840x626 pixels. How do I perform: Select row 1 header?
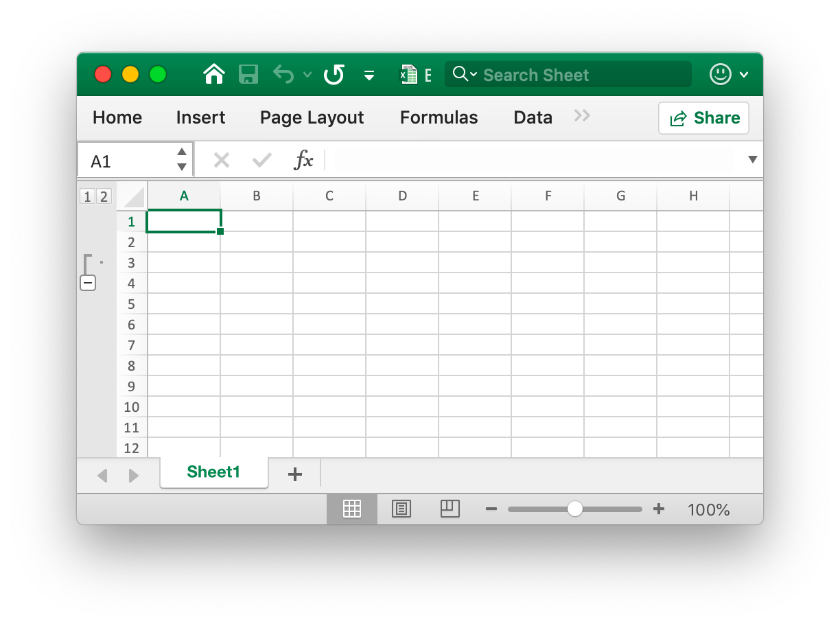132,222
